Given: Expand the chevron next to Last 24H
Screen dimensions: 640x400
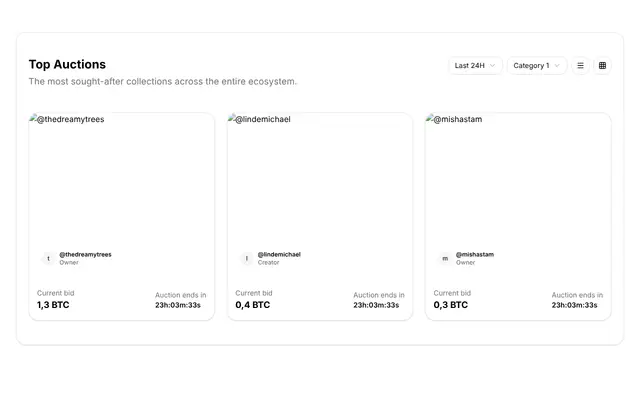Looking at the screenshot, I should click(x=492, y=65).
